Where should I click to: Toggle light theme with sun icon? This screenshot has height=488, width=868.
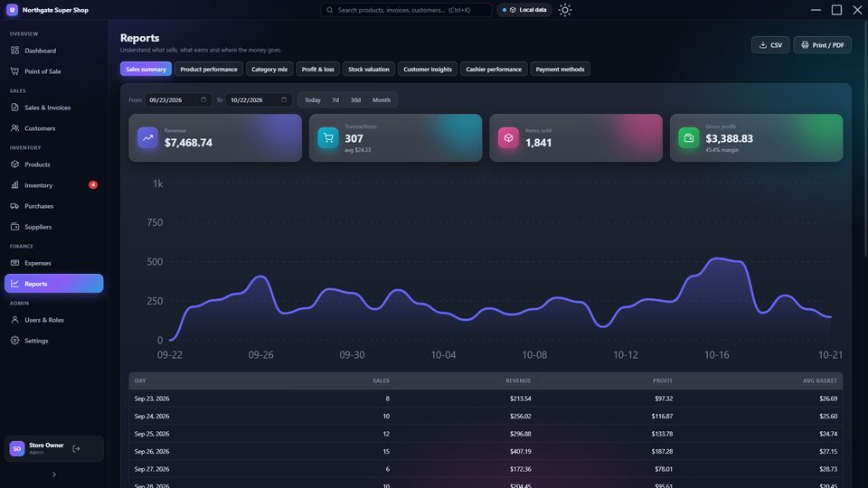point(564,10)
